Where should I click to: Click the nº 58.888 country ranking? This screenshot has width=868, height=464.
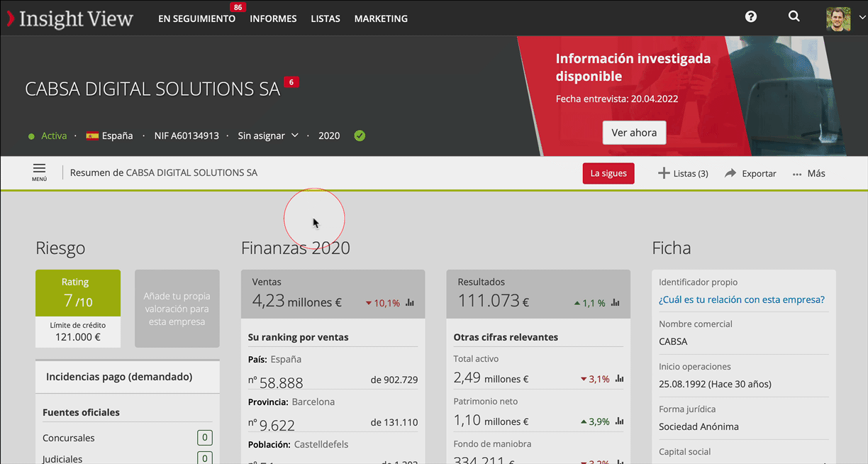(275, 382)
